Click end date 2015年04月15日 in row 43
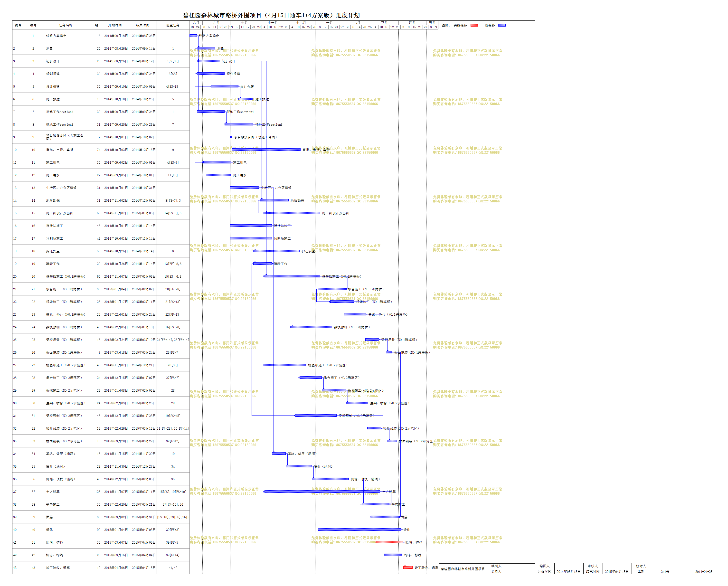728x586 pixels. [144, 568]
